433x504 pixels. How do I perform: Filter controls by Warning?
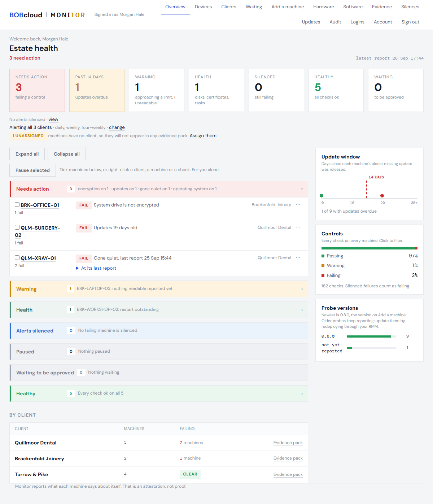(369, 266)
